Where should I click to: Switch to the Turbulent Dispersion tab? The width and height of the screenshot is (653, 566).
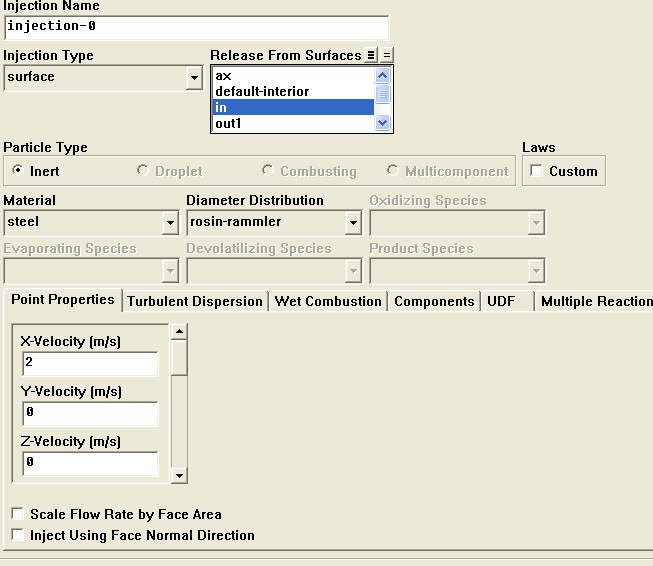pyautogui.click(x=195, y=301)
